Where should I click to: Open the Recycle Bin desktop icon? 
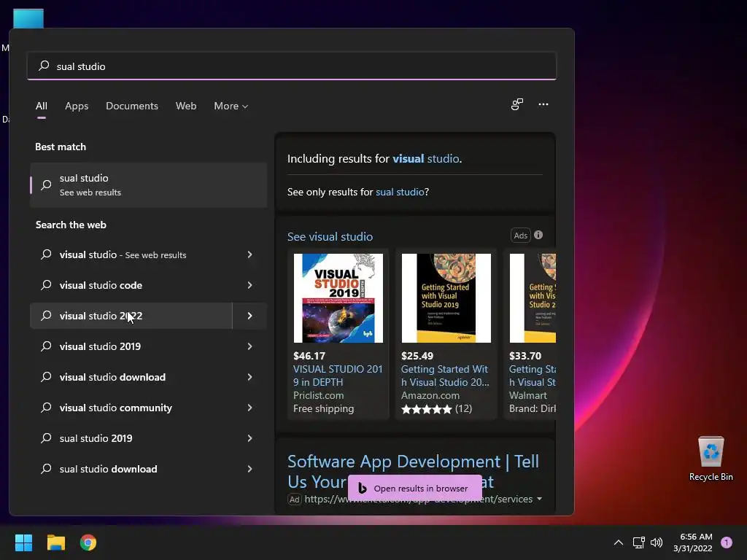tap(711, 459)
